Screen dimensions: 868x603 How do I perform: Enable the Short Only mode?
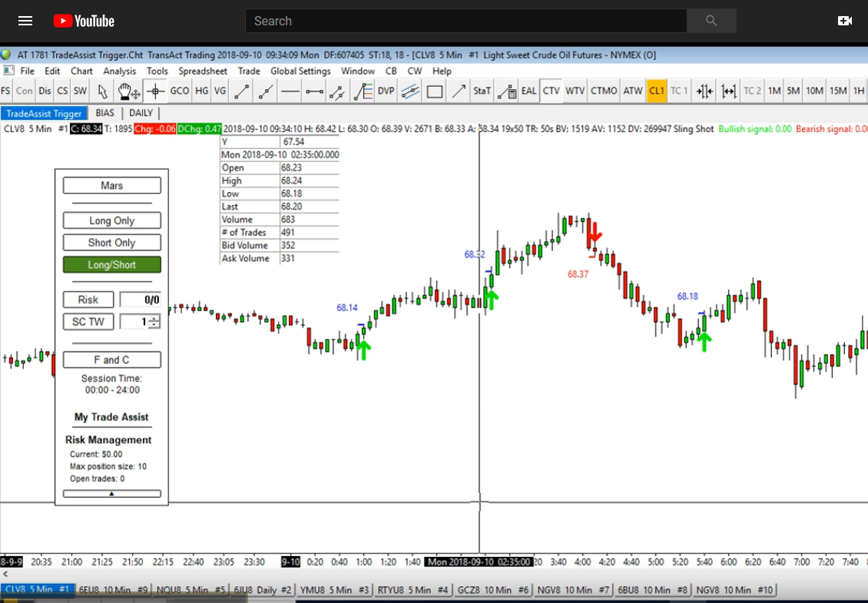[x=112, y=243]
